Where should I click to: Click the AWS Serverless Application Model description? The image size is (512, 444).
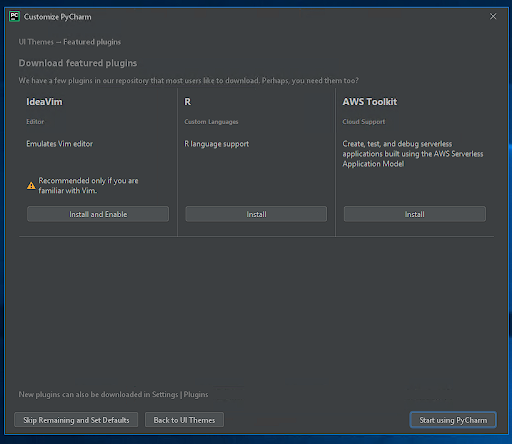[413, 154]
